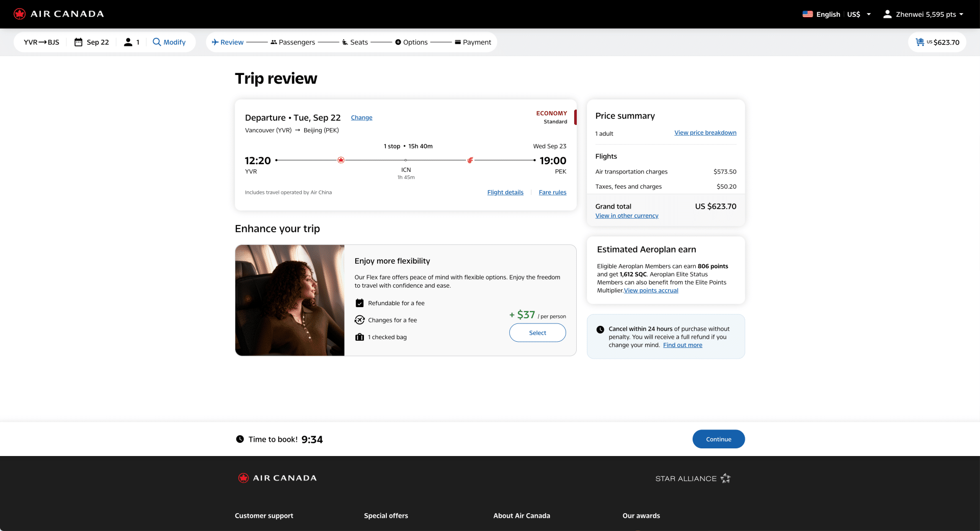Go to the Seats step
This screenshot has height=531, width=980.
(x=355, y=42)
